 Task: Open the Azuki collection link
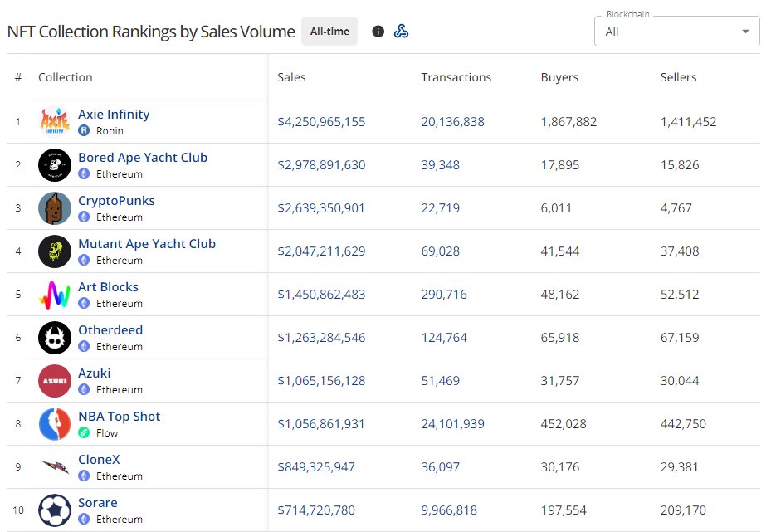click(x=95, y=373)
